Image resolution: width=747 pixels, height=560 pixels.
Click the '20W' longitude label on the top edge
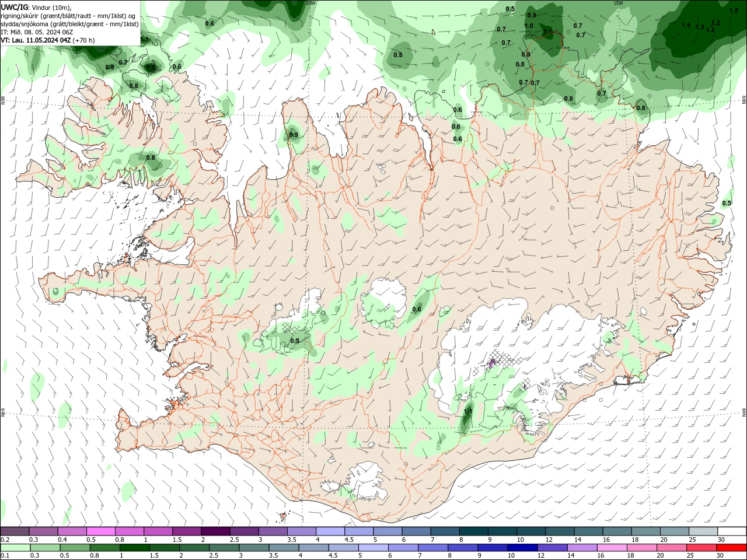tap(311, 3)
